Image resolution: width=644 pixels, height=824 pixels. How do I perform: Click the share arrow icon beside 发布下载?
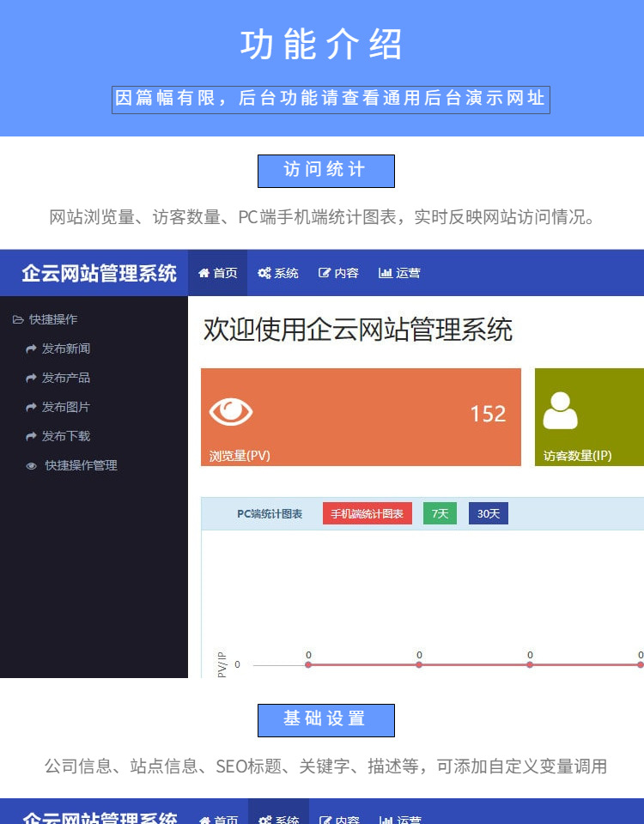pos(32,436)
